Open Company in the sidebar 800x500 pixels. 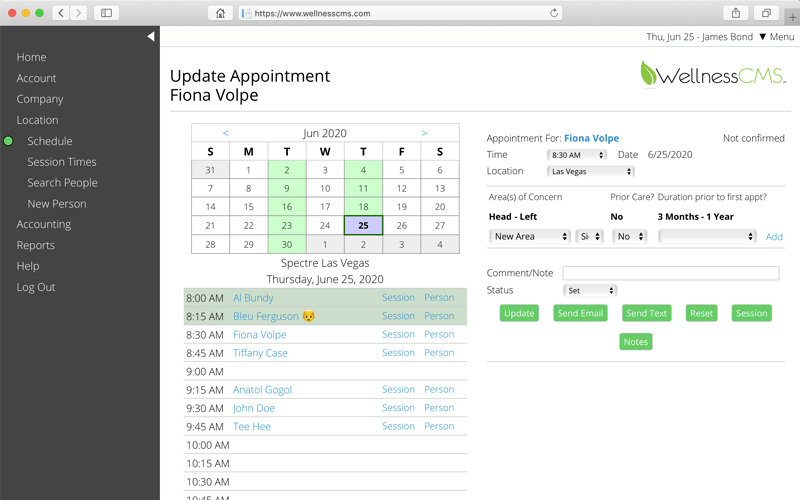tap(40, 99)
